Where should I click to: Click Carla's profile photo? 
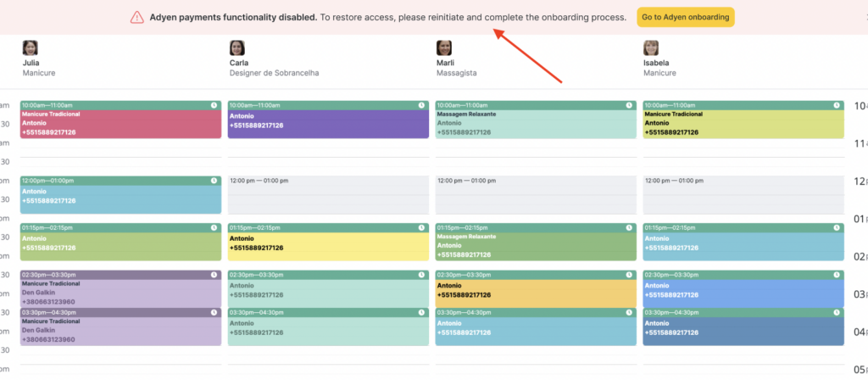pyautogui.click(x=237, y=48)
